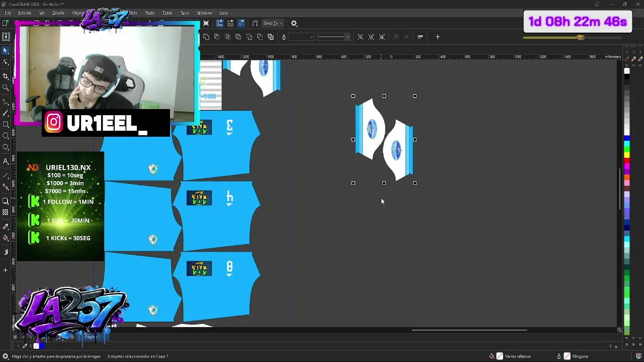Click the magnet snap-off icon

[255, 23]
